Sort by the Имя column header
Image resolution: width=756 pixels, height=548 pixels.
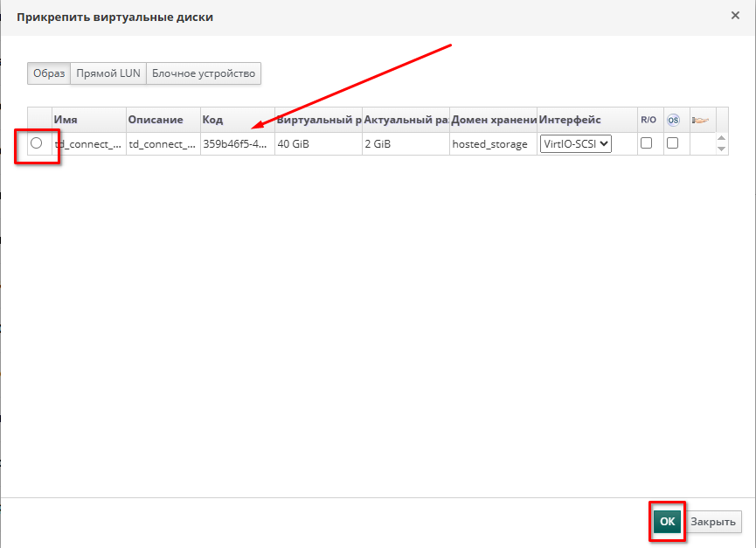[x=87, y=120]
